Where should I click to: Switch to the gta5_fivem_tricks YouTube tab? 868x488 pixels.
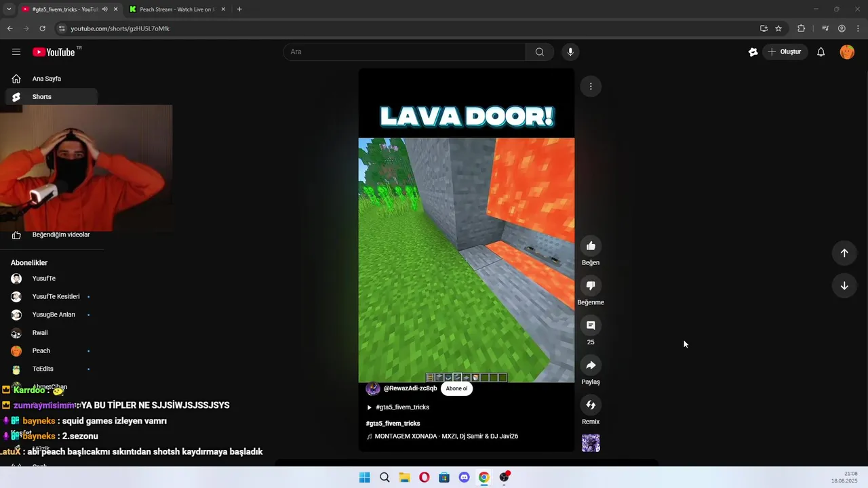point(64,9)
